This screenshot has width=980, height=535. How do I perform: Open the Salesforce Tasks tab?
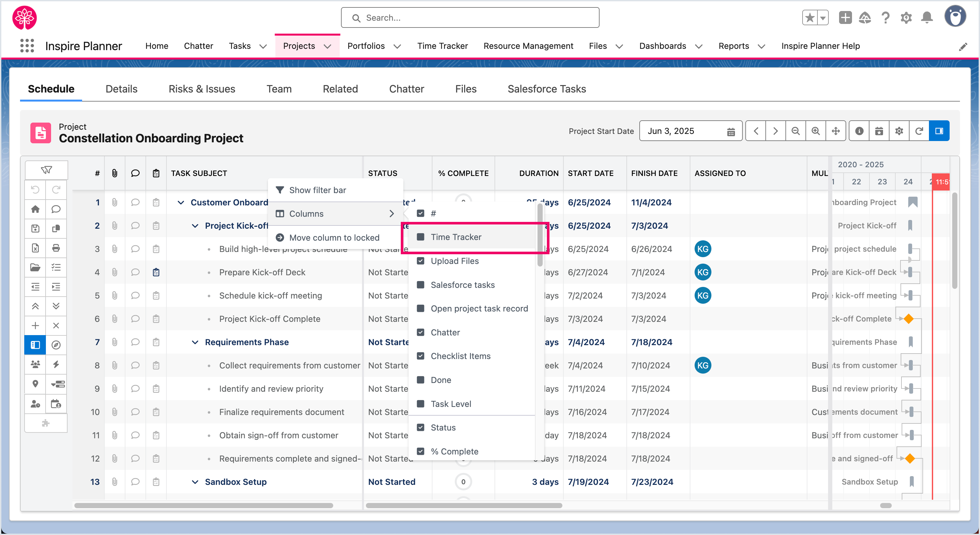(x=547, y=89)
